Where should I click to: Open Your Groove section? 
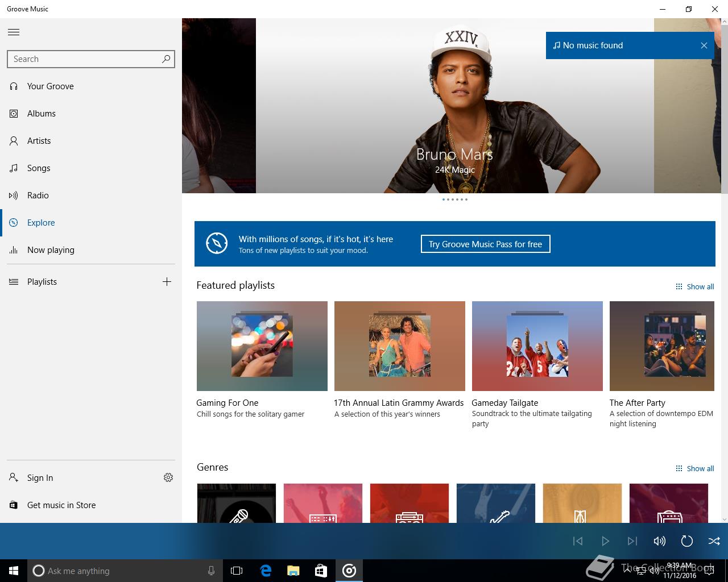(x=91, y=86)
